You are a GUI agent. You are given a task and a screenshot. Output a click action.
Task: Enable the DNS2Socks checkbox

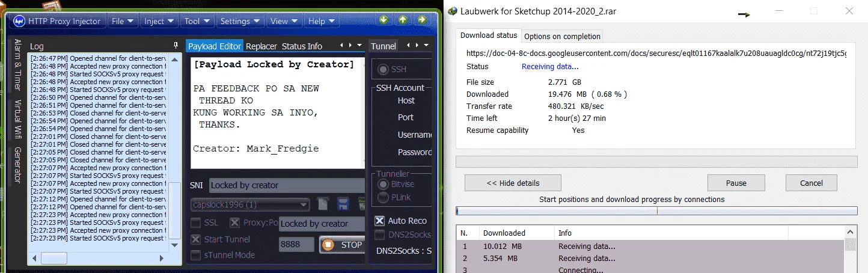[x=380, y=235]
